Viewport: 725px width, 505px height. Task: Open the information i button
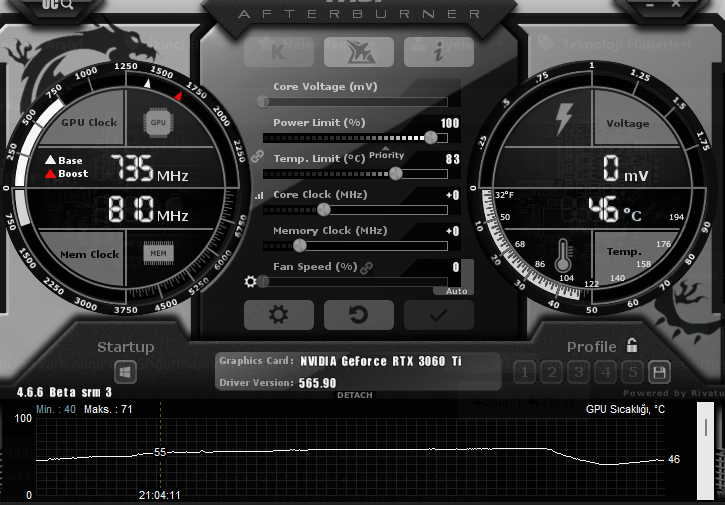tap(439, 52)
